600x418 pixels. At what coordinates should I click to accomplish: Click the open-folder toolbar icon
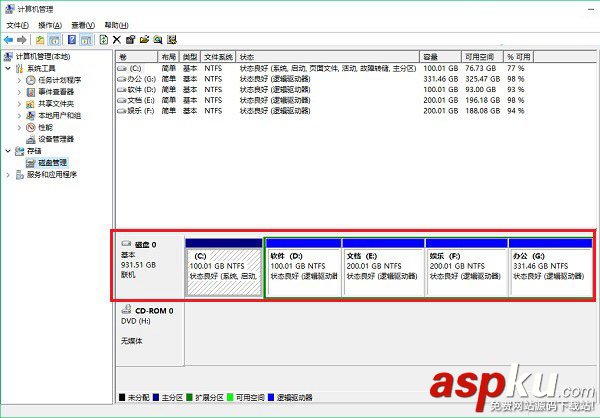(144, 39)
